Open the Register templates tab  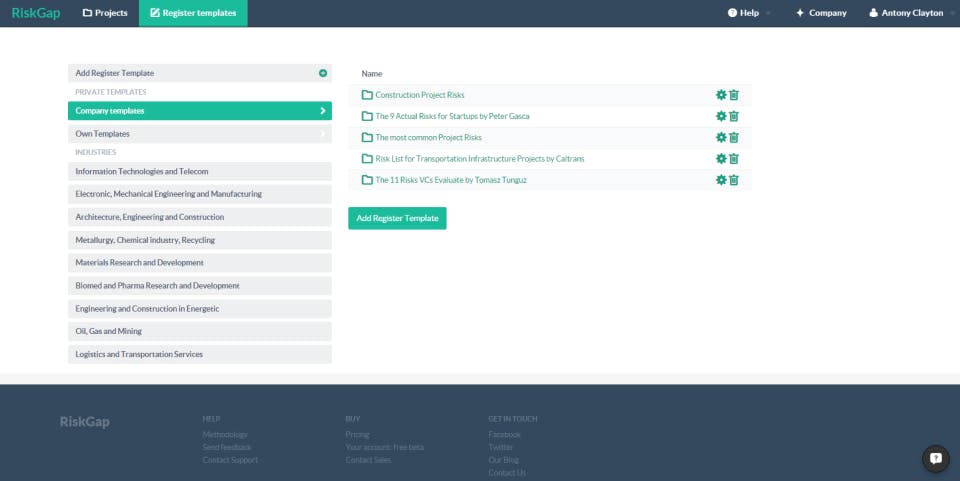tap(193, 13)
